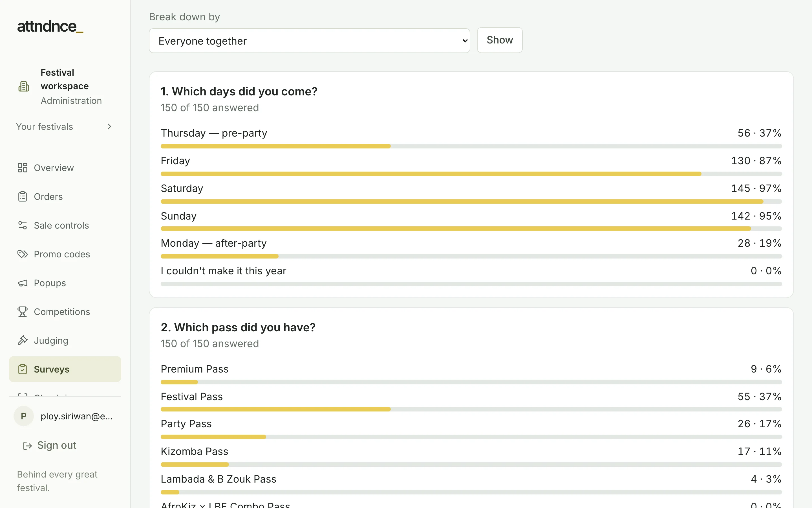
Task: Click the Saturday progress bar
Action: point(471,202)
